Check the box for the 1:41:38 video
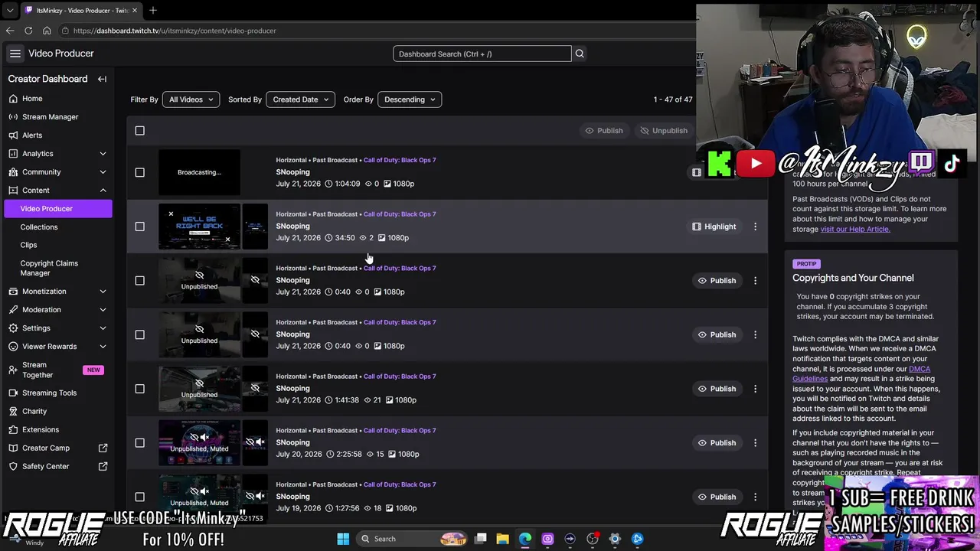The width and height of the screenshot is (980, 551). (139, 389)
